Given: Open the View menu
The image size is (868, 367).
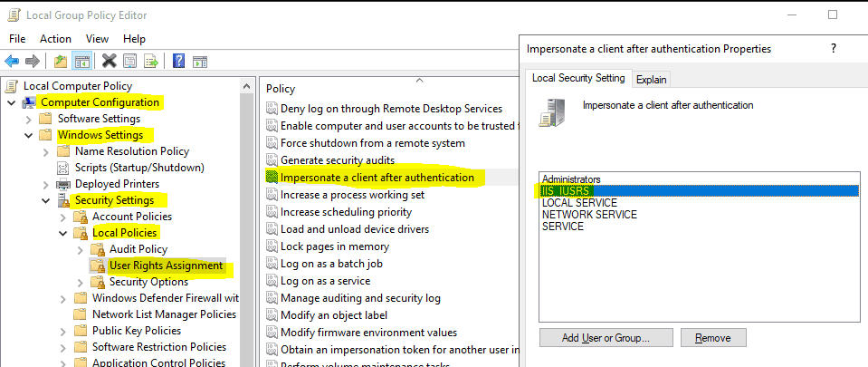Looking at the screenshot, I should tap(97, 38).
